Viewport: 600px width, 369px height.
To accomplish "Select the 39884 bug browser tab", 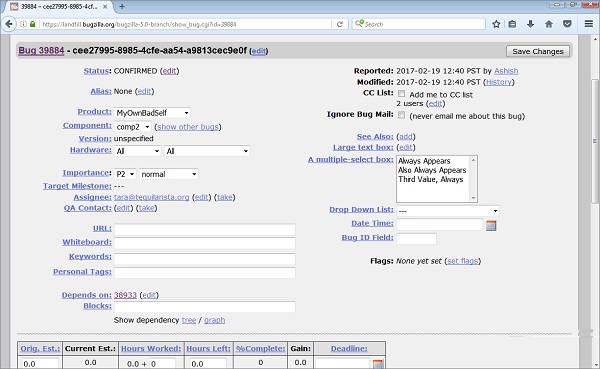I will [x=59, y=7].
